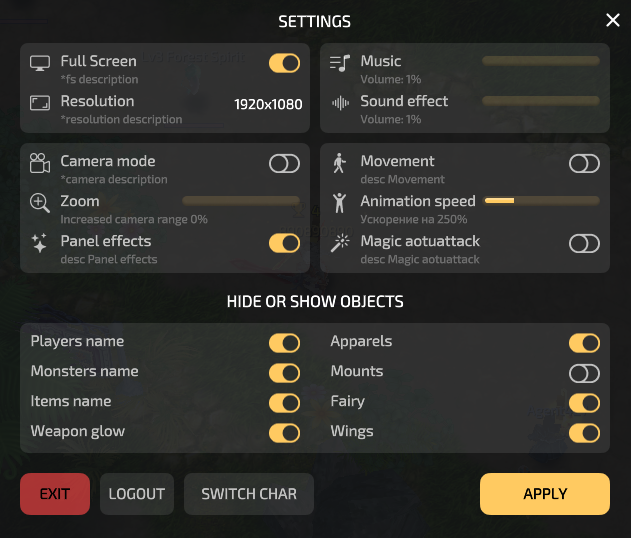Viewport: 631px width, 538px height.
Task: Click the red Exit button
Action: (x=55, y=494)
